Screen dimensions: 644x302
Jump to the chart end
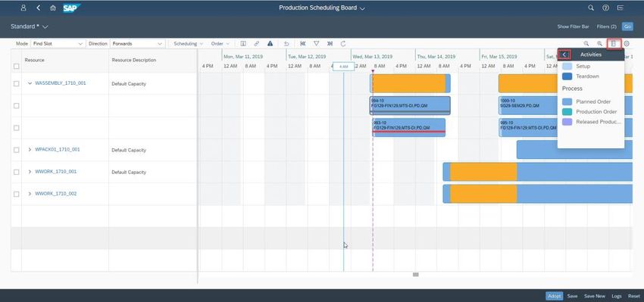click(x=330, y=43)
